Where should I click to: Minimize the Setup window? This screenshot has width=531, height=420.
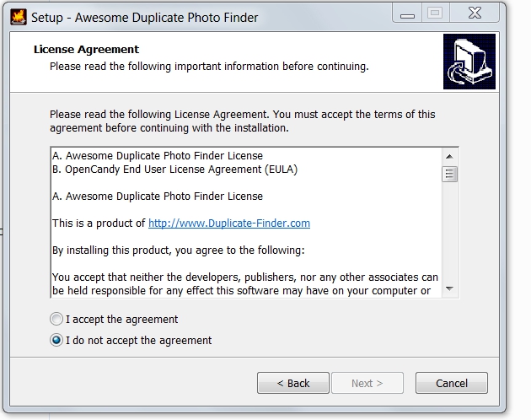(407, 13)
